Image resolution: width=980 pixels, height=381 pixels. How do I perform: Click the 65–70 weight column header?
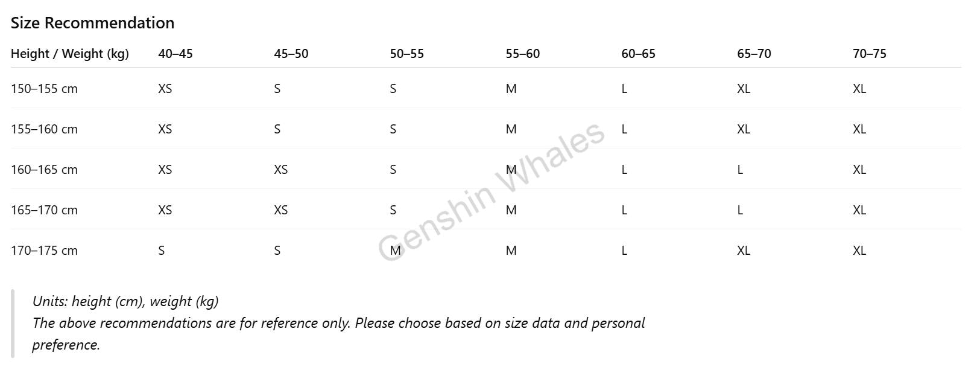click(754, 54)
